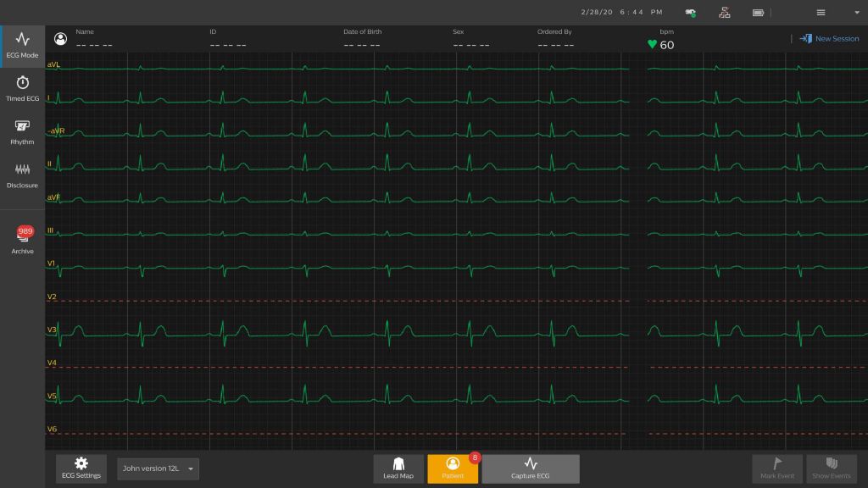Open Timed ECG mode

point(22,89)
